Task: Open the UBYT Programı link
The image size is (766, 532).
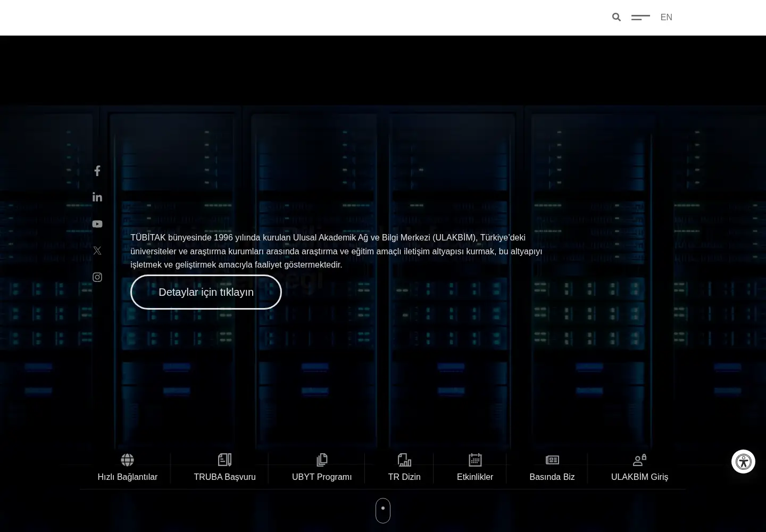Action: click(x=322, y=477)
